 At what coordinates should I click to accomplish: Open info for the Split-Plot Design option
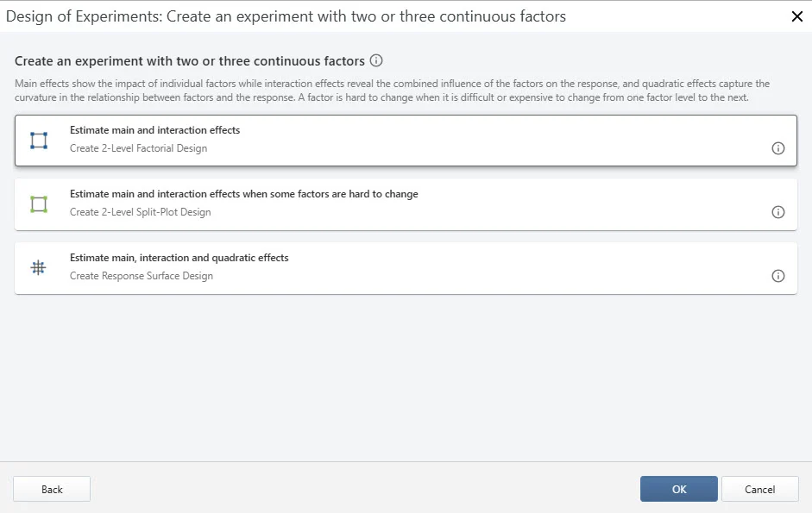tap(777, 212)
